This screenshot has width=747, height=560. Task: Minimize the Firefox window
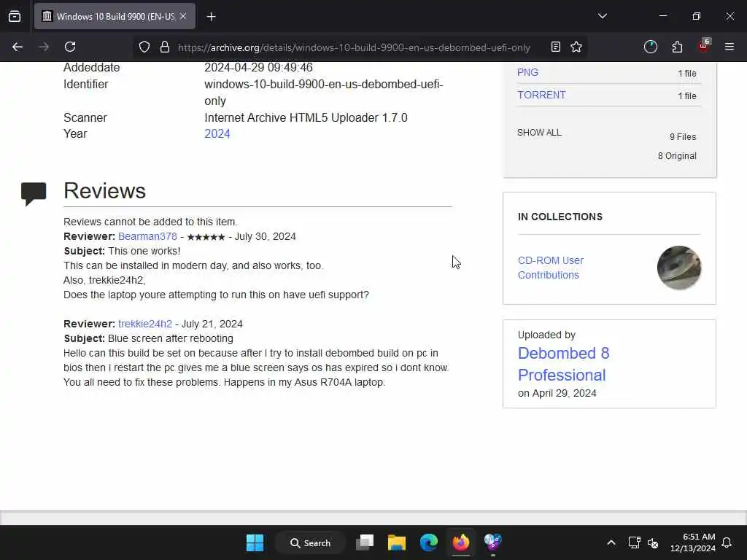[662, 16]
